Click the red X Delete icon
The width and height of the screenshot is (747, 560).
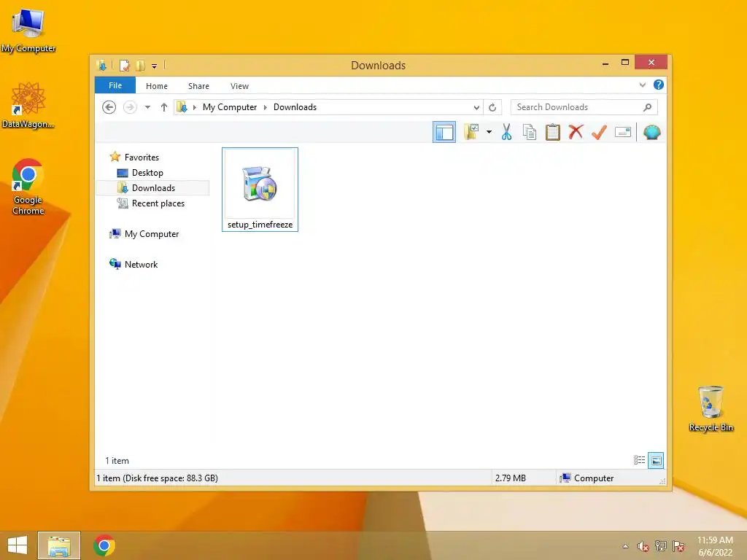[576, 132]
